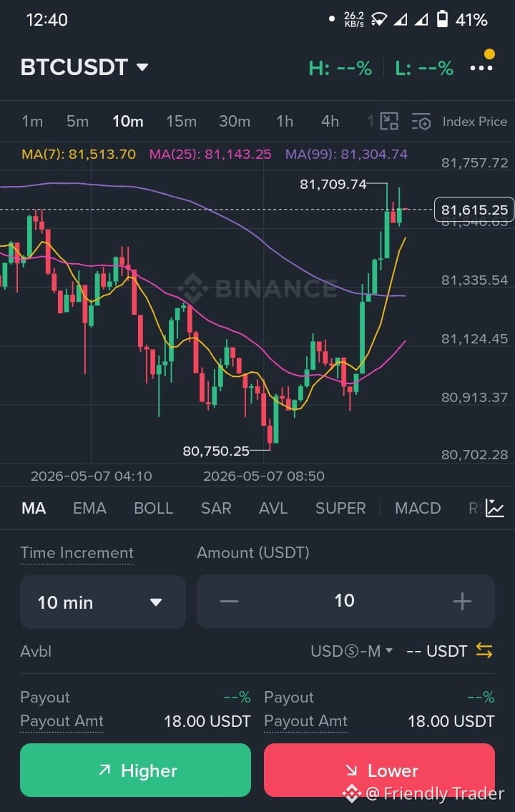The width and height of the screenshot is (515, 812).
Task: Select the 5m timeframe
Action: 77,121
